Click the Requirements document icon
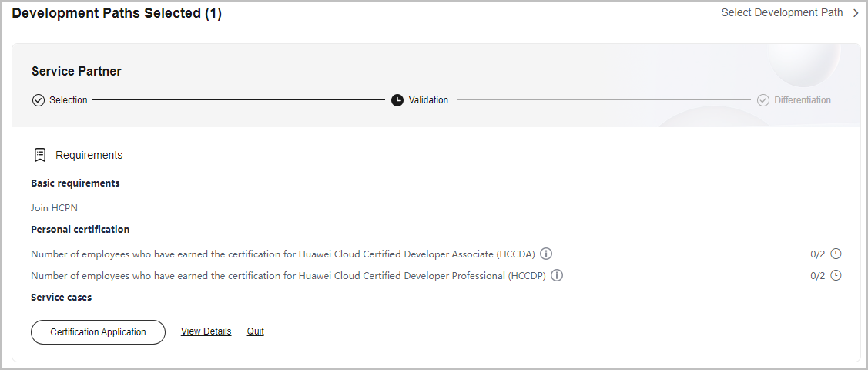The height and width of the screenshot is (370, 868). point(40,155)
